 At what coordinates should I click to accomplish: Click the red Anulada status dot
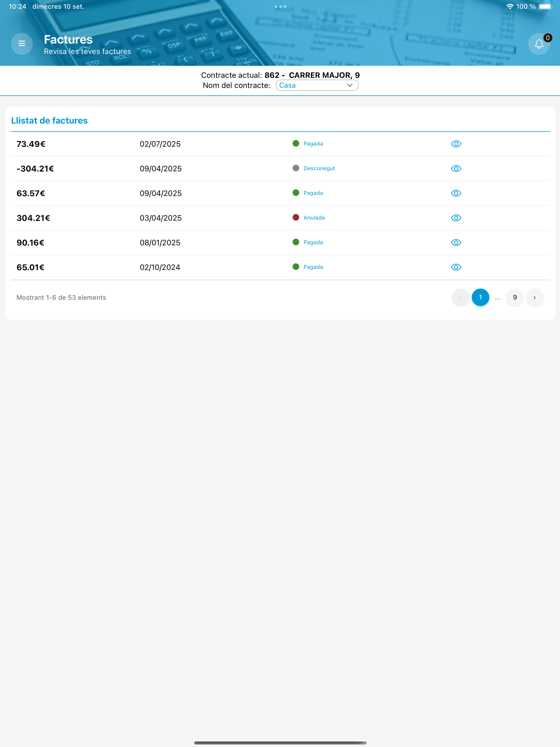point(296,217)
